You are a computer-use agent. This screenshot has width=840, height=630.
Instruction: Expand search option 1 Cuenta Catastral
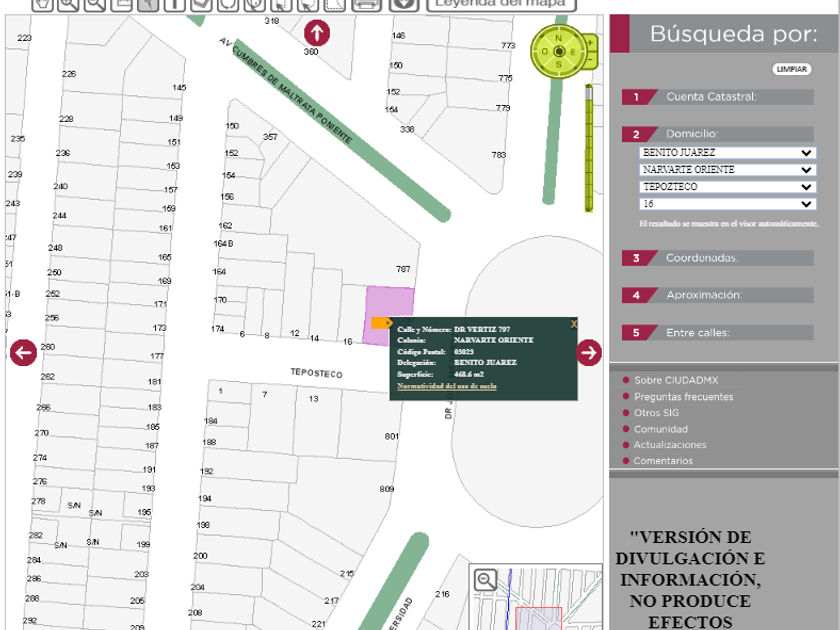click(717, 97)
